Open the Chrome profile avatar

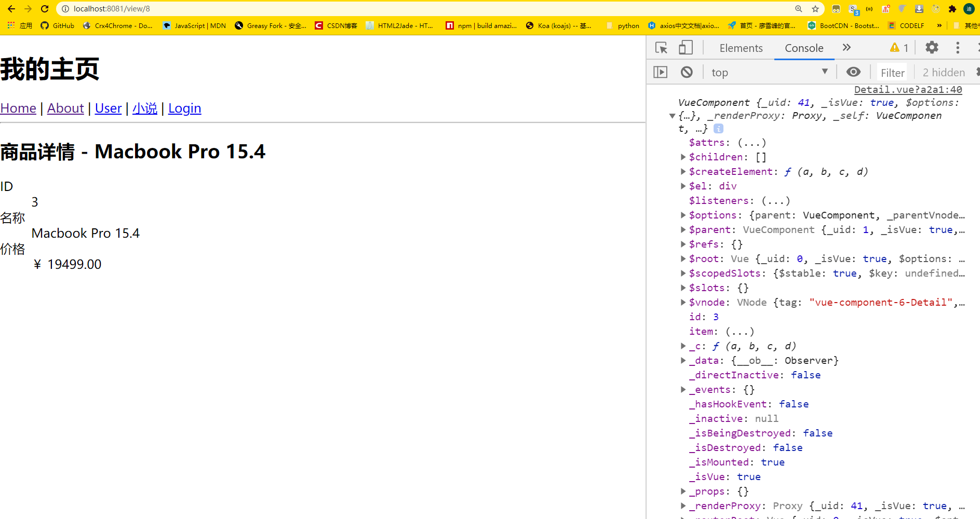pos(969,9)
